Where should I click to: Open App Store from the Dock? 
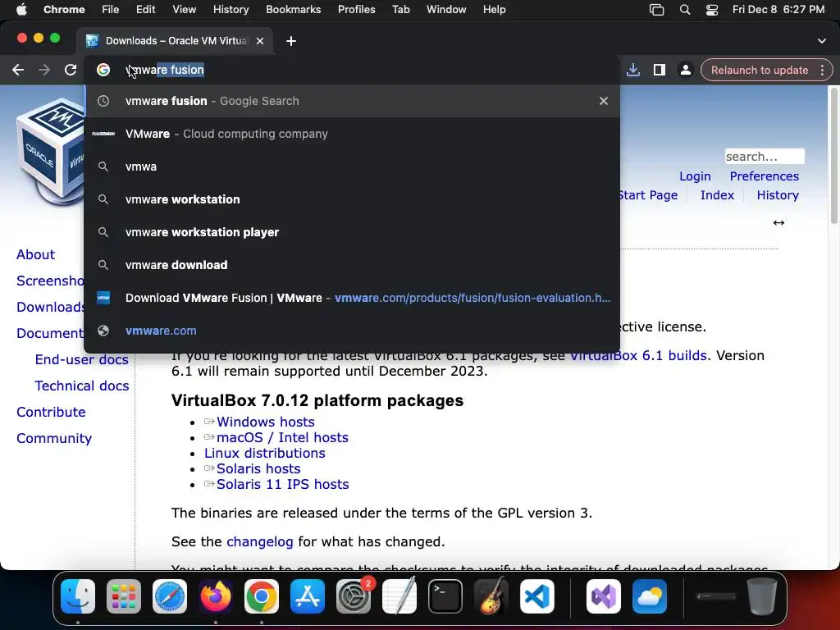point(308,596)
